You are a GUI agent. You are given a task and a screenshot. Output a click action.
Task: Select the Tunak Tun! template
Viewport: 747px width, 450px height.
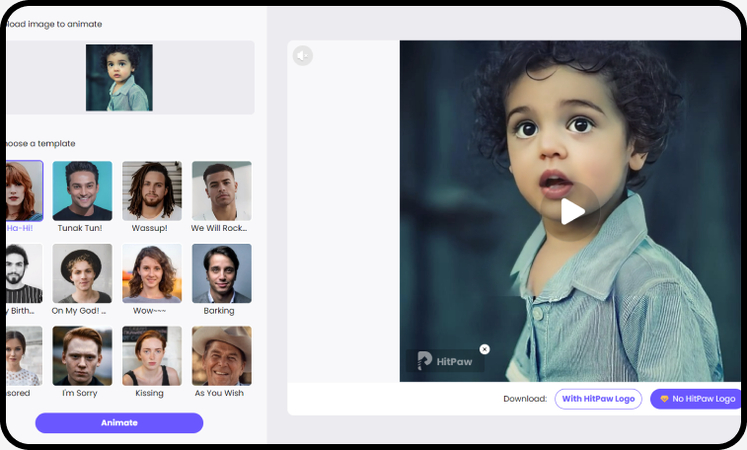tap(82, 191)
